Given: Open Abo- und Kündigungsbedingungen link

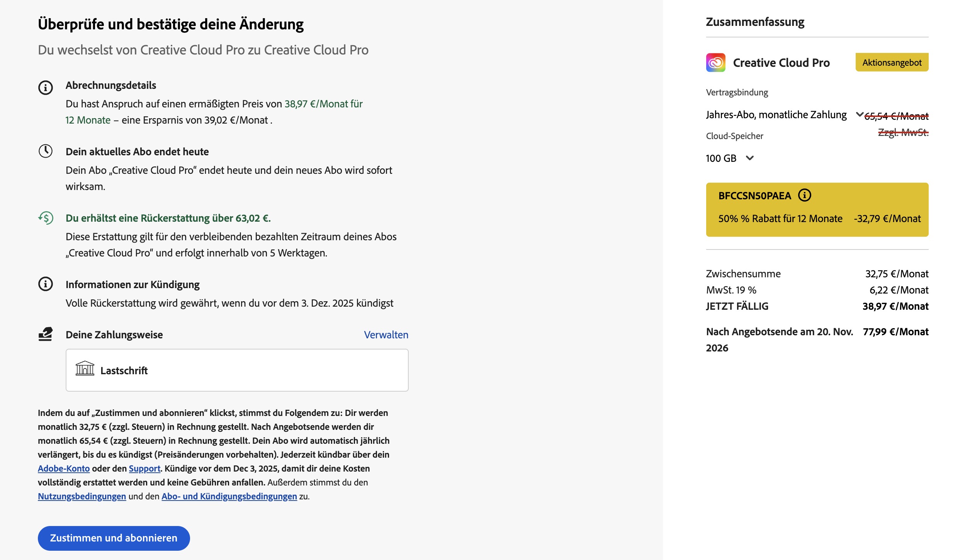Looking at the screenshot, I should (229, 496).
